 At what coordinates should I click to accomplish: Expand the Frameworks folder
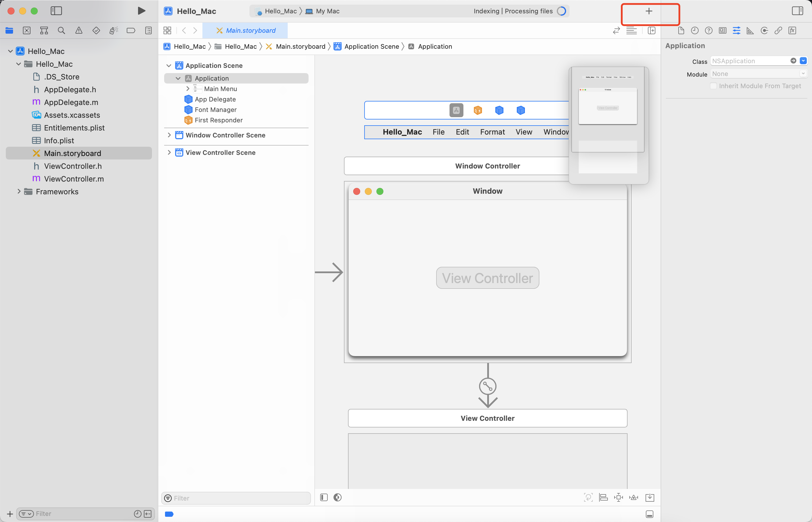(x=19, y=191)
